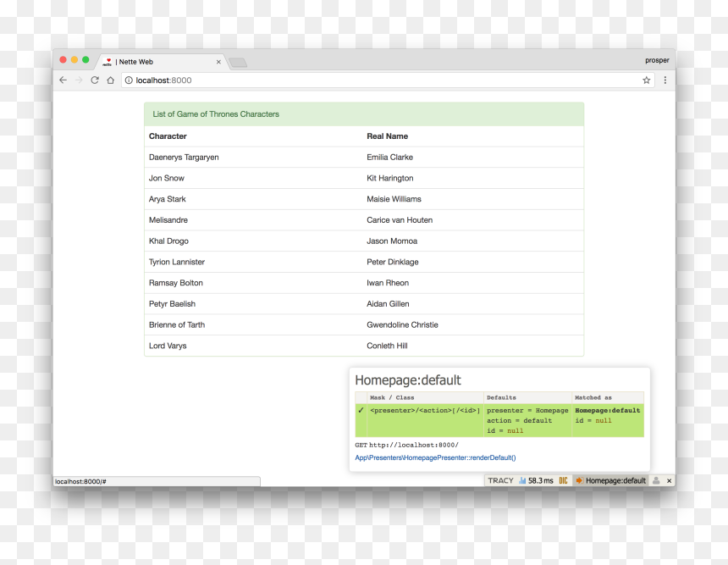Open the prosper profile button
Viewport: 728px width, 565px height.
coord(657,60)
